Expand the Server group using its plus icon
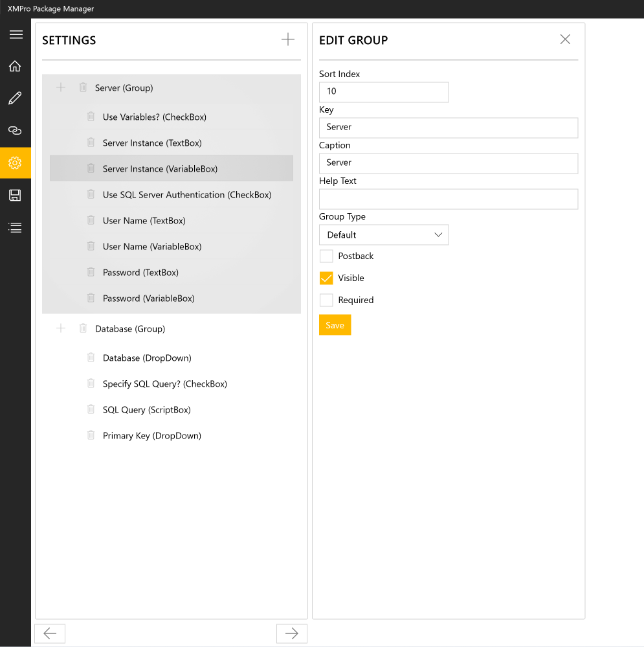The image size is (644, 647). (x=60, y=87)
